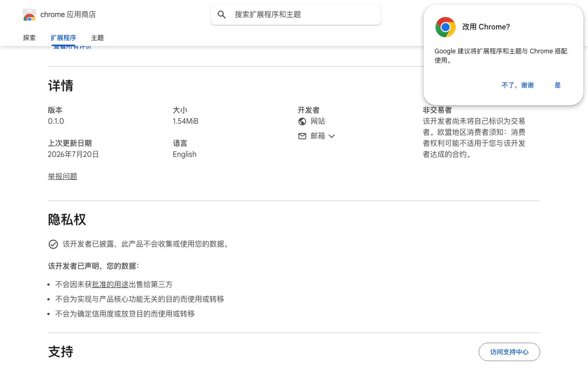Select the date 2026年7月20日

click(73, 155)
